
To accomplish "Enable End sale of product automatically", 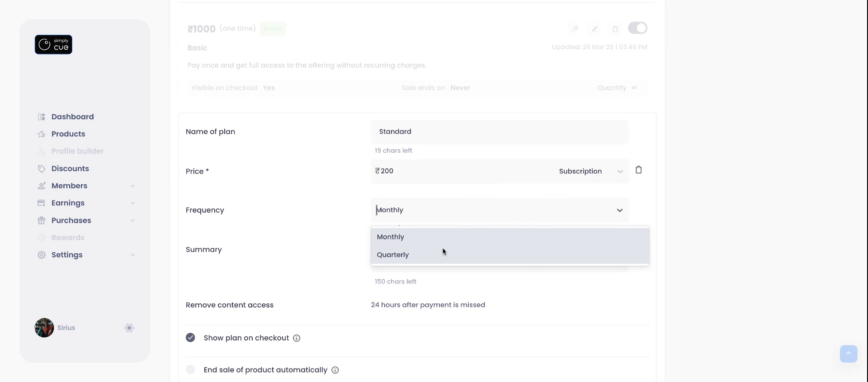I will click(190, 370).
